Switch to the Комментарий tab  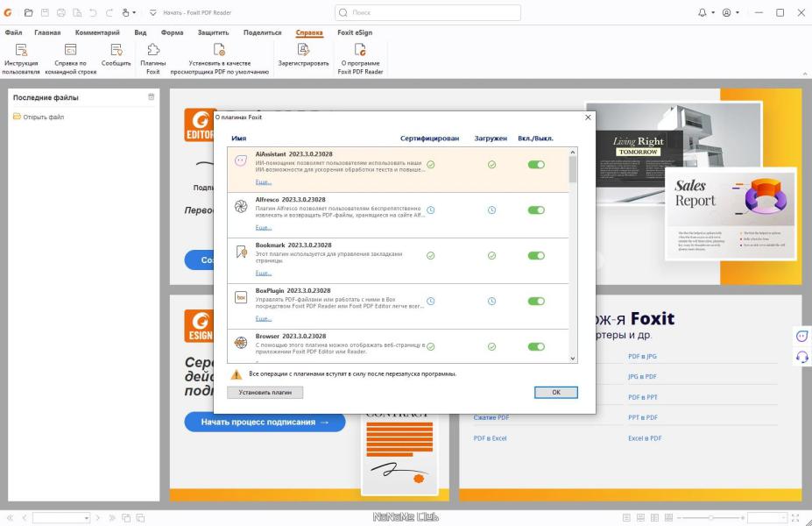click(97, 32)
